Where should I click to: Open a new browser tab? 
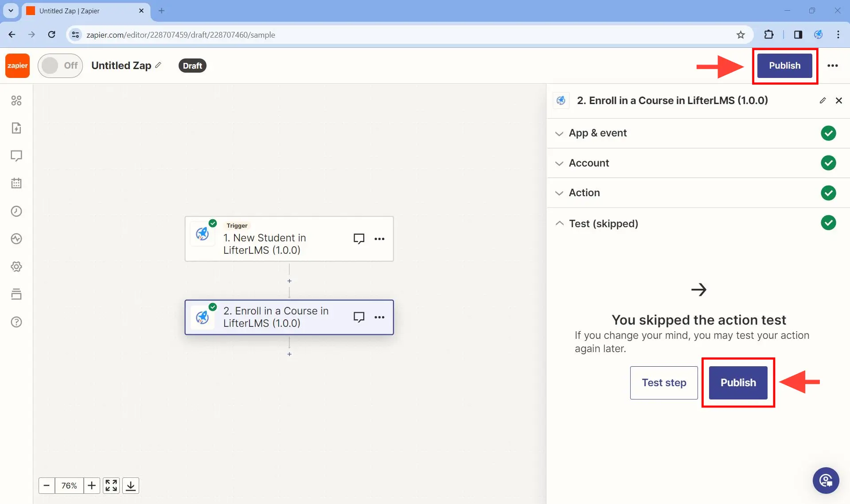[x=161, y=11]
